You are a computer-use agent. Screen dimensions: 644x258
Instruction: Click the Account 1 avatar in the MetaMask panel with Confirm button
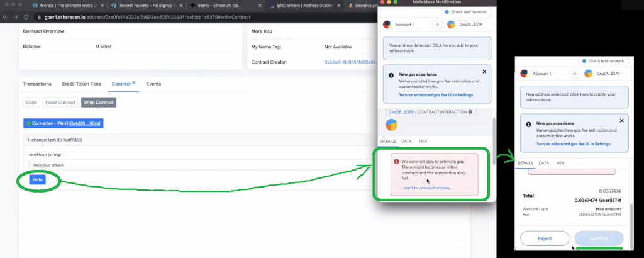(x=524, y=74)
